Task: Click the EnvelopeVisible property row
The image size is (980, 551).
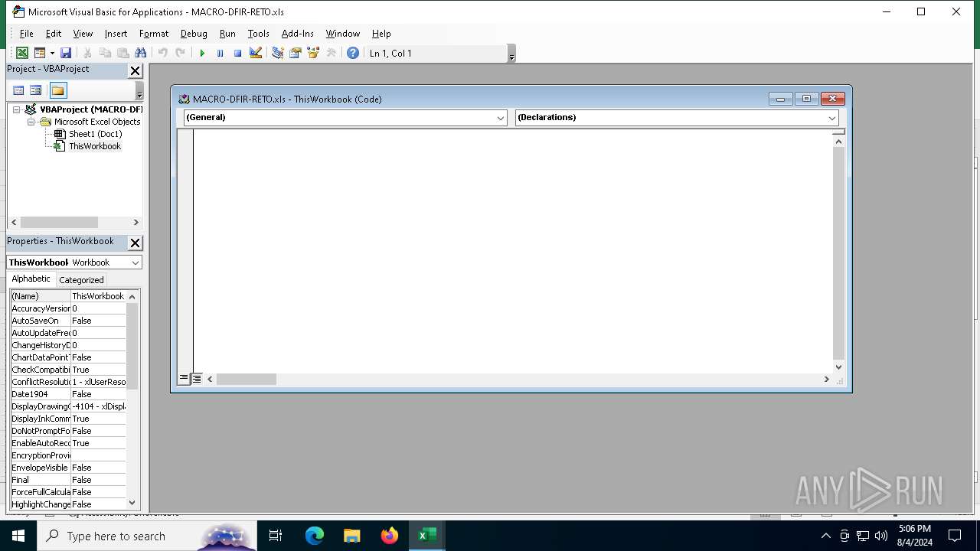Action: (x=68, y=468)
